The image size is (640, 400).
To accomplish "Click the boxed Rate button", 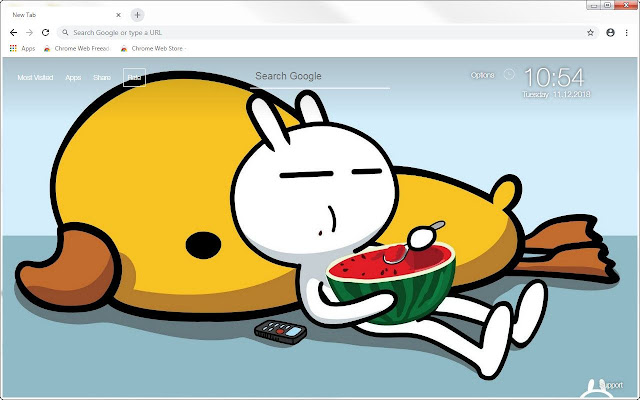I will (x=134, y=78).
